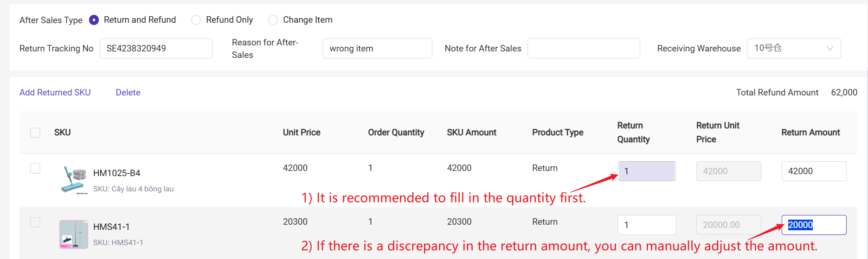Focus the Note for After Sales field
The height and width of the screenshot is (259, 868).
click(x=584, y=48)
